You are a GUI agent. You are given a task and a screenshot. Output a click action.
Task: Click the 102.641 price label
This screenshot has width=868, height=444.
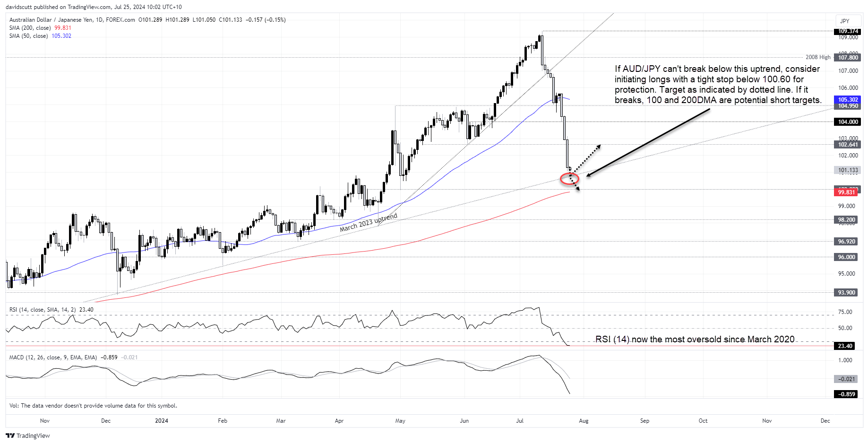(848, 145)
